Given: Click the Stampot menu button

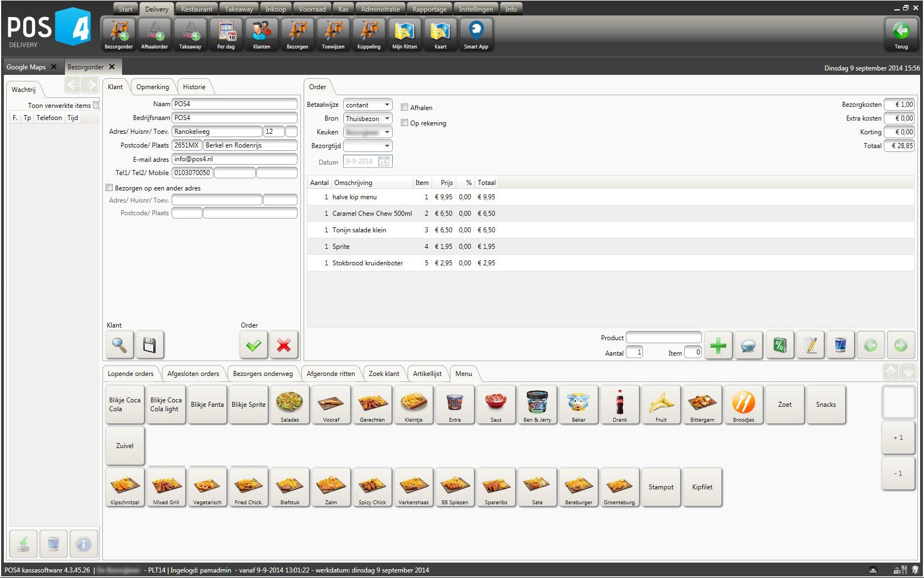Looking at the screenshot, I should pos(661,487).
